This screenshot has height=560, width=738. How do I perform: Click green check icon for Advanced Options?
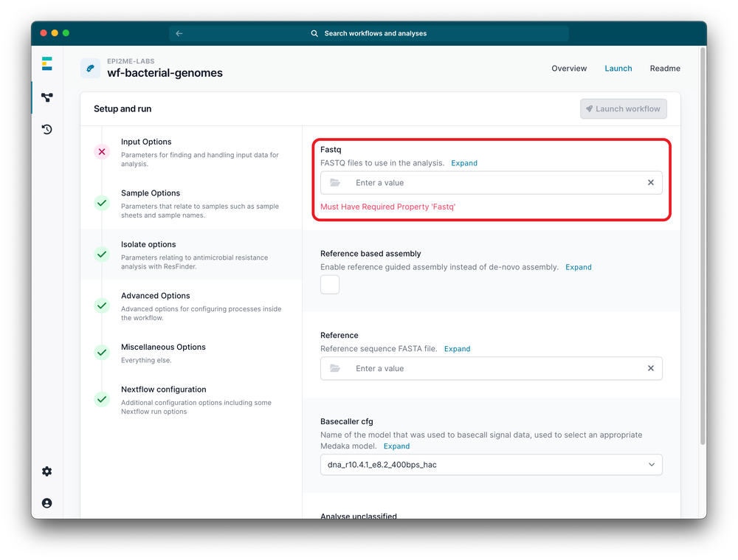[x=102, y=306]
